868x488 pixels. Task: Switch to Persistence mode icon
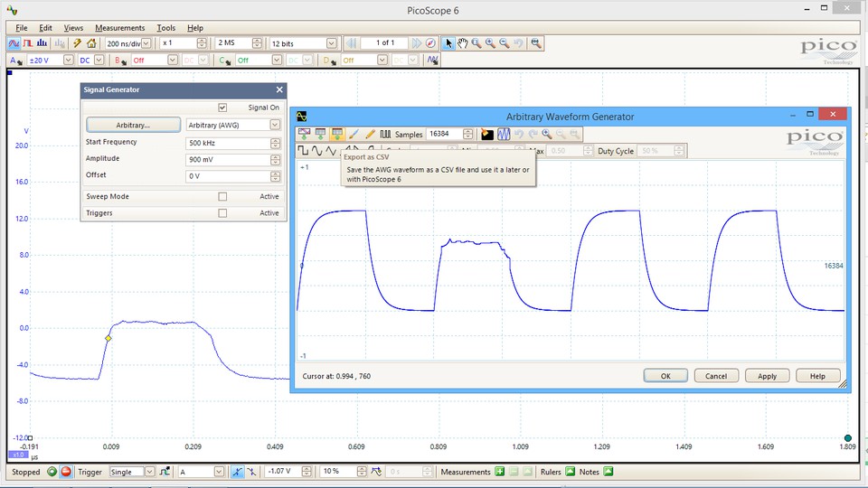pyautogui.click(x=28, y=43)
